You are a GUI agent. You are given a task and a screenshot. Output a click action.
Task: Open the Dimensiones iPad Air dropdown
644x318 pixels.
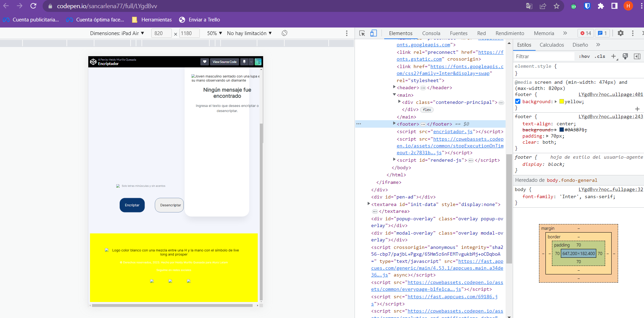(x=117, y=33)
